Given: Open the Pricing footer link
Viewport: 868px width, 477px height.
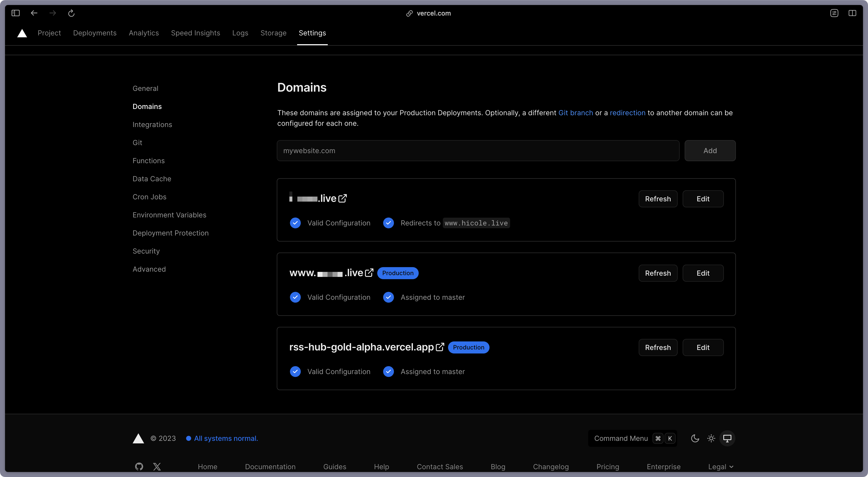Looking at the screenshot, I should (608, 466).
